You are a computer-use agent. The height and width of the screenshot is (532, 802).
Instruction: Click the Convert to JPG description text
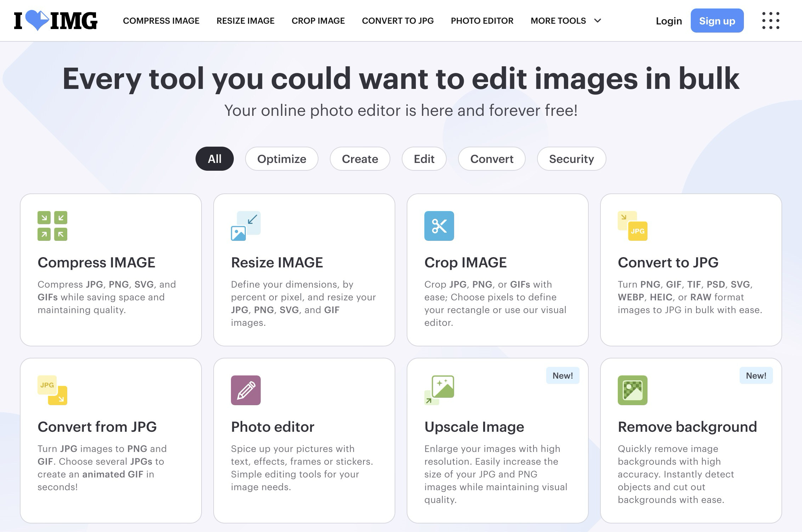pos(690,297)
